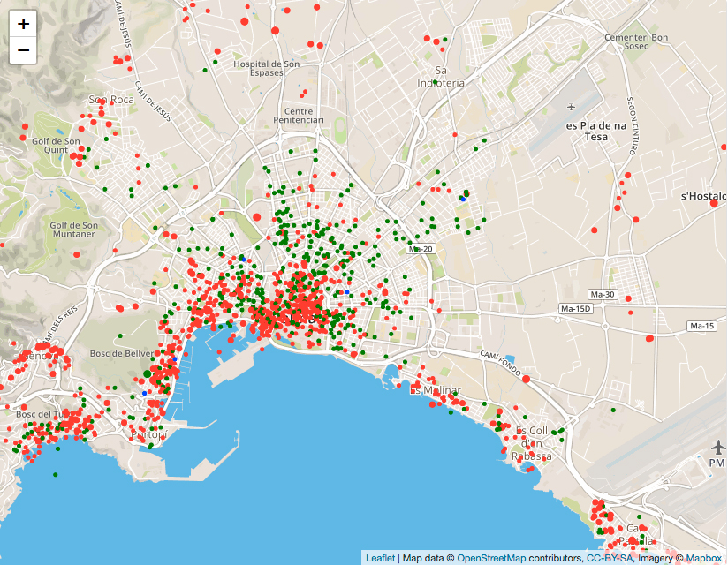The height and width of the screenshot is (565, 728).
Task: Click the Cementeri Bon Sosec label
Action: point(634,41)
